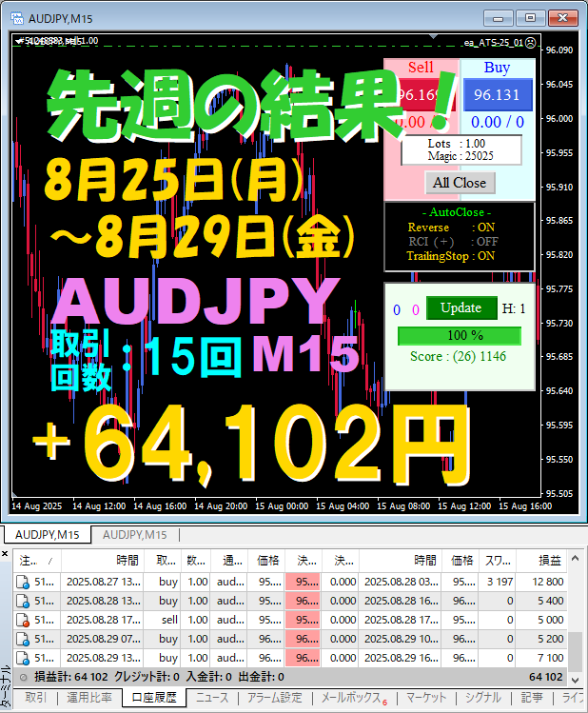Sort by the second 時間 close time header
The width and height of the screenshot is (588, 713).
(x=400, y=561)
